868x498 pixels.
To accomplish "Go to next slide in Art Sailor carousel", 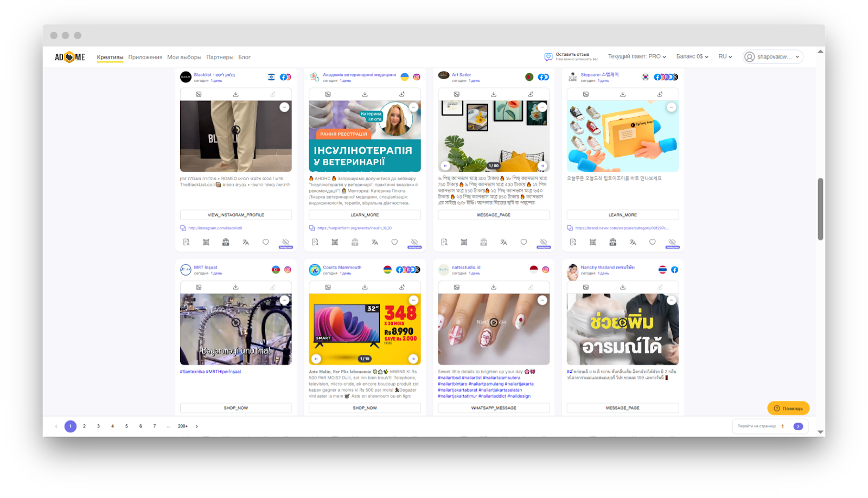I will click(x=541, y=165).
